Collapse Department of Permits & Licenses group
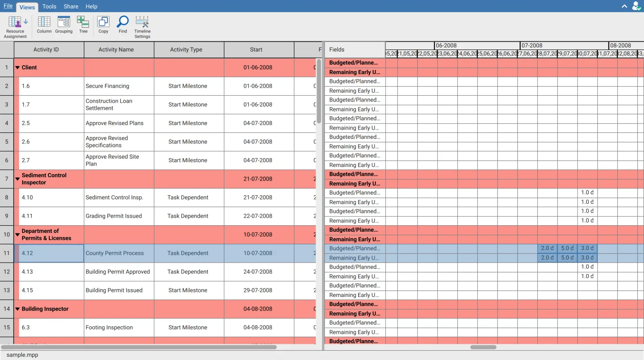The image size is (644, 360). click(17, 235)
